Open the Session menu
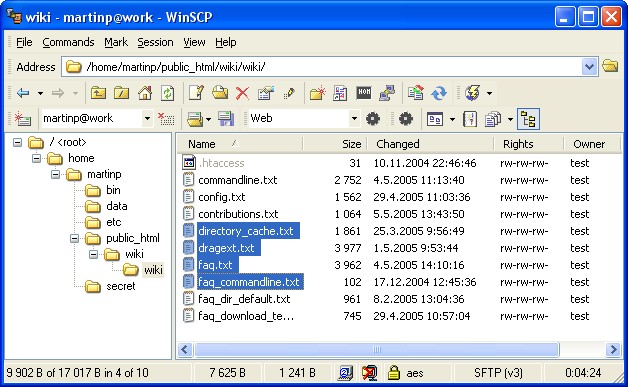This screenshot has width=628, height=387. (x=155, y=42)
